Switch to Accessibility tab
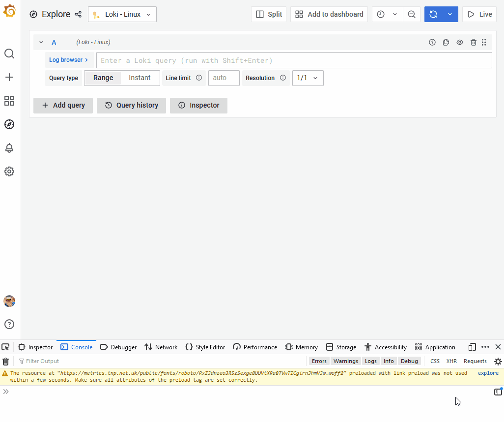This screenshot has height=422, width=504. coord(386,347)
